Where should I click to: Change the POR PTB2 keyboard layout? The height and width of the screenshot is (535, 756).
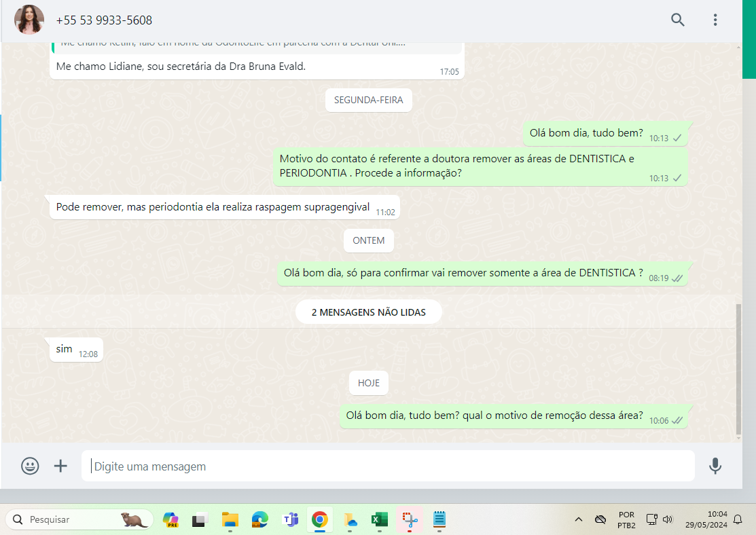point(626,519)
